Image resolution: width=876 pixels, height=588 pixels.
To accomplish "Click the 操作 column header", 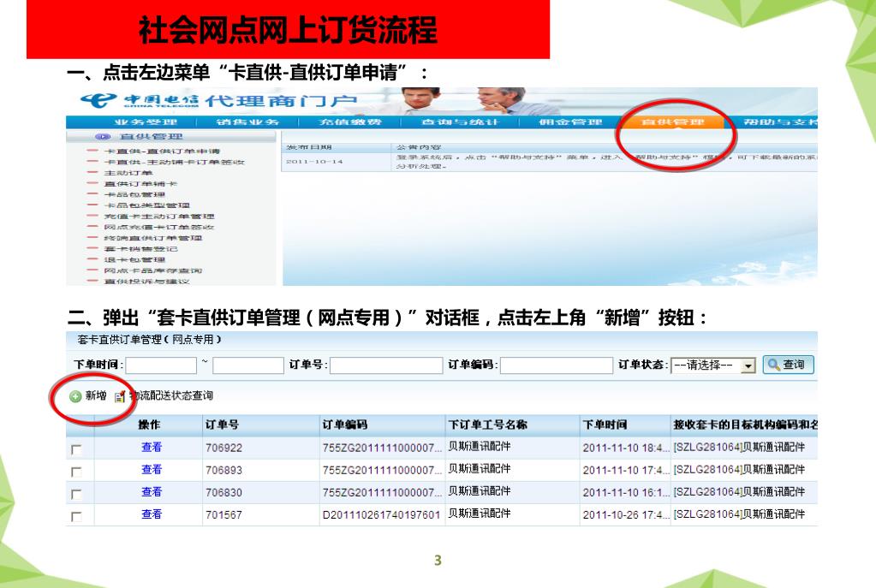I will point(149,425).
